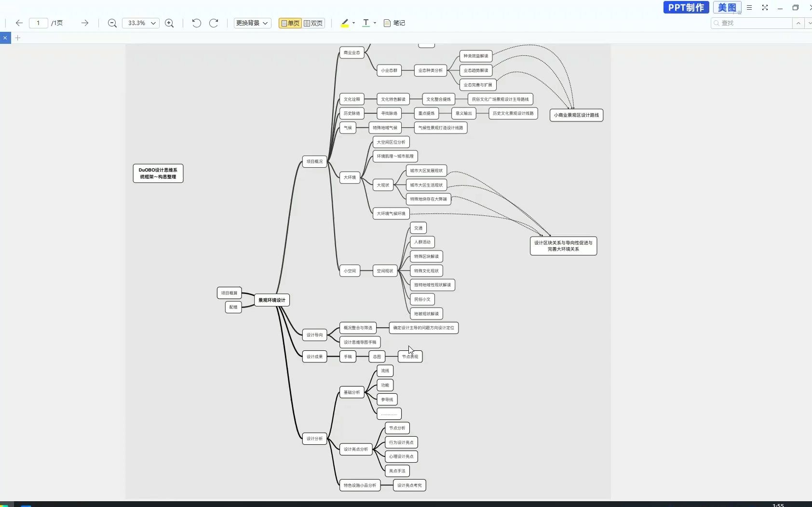The width and height of the screenshot is (812, 507).
Task: Click the 设计亮点考究 node
Action: coord(409,485)
